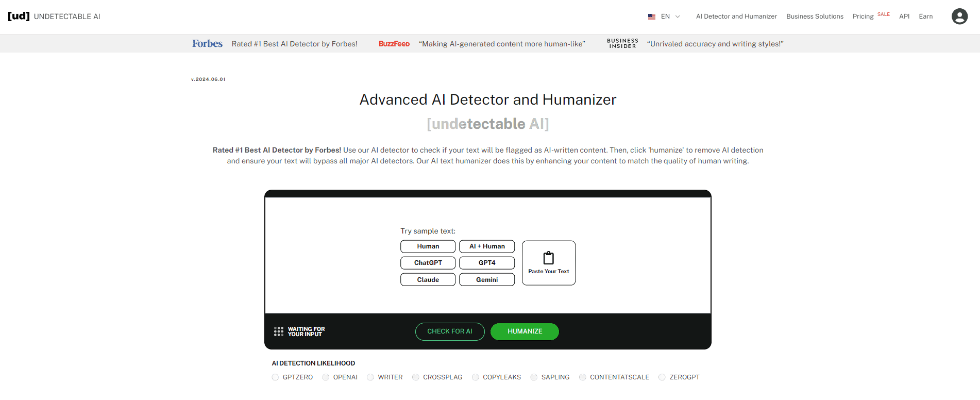980x400 pixels.
Task: Expand the EN language dropdown chevron
Action: tap(678, 16)
